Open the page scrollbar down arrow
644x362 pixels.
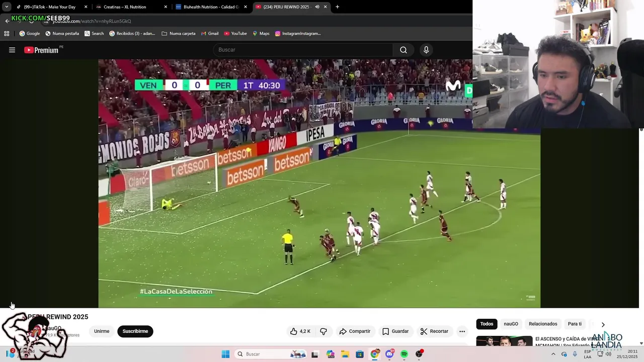(641, 343)
